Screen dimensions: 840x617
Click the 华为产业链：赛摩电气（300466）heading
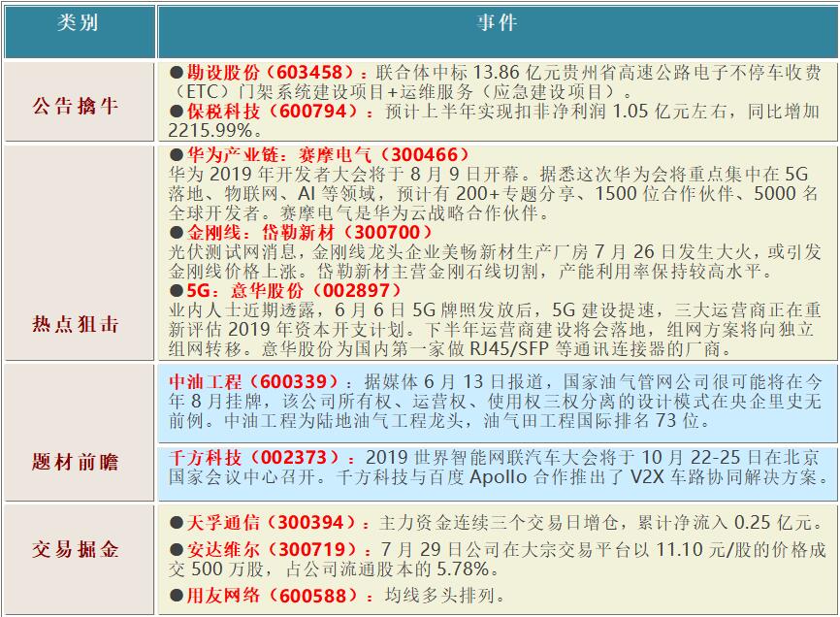pos(328,155)
